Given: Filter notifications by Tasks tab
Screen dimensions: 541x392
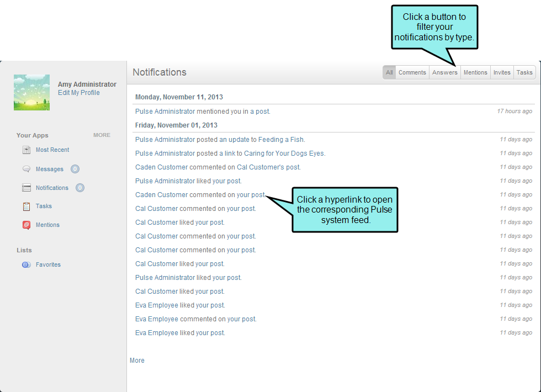Looking at the screenshot, I should (x=524, y=72).
